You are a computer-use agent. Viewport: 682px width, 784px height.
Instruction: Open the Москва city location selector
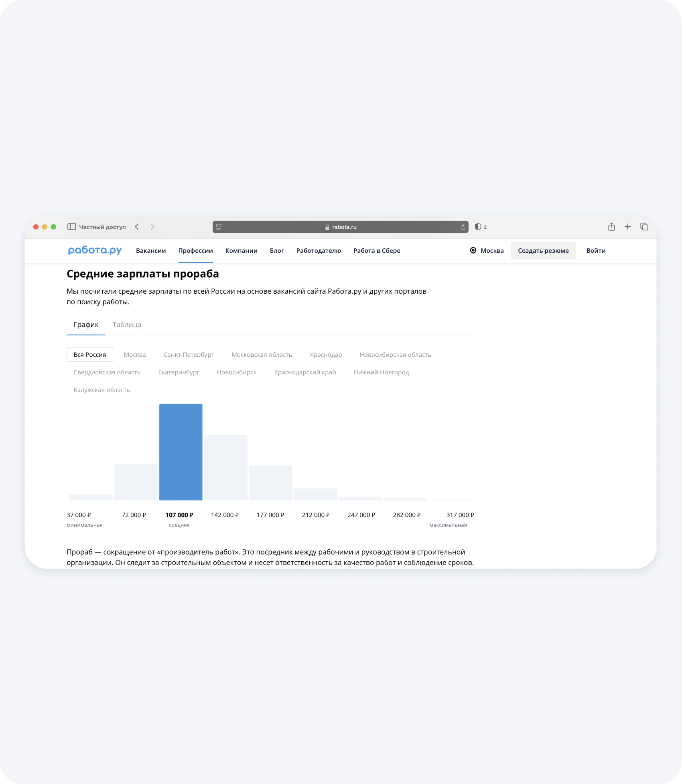(x=487, y=250)
